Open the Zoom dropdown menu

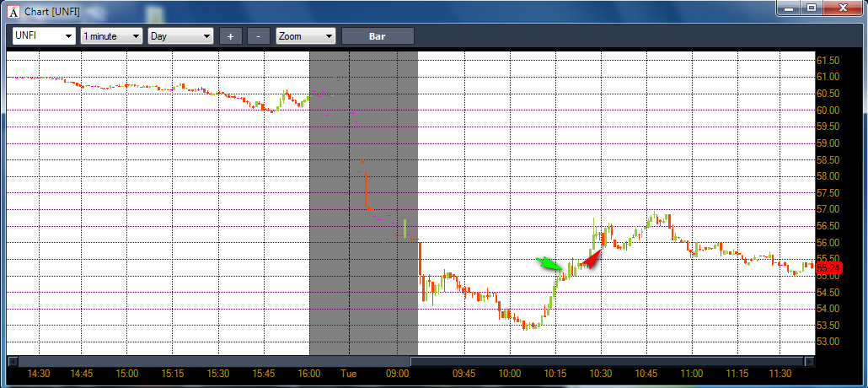(x=306, y=36)
